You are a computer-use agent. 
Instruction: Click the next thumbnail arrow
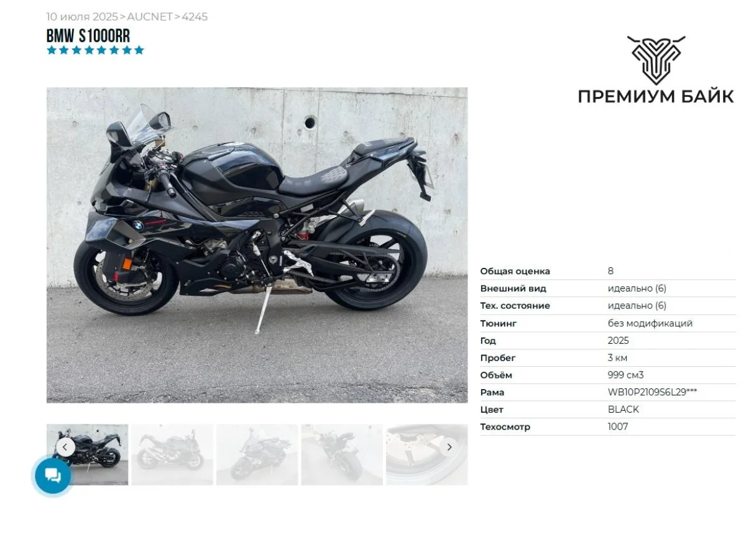449,447
